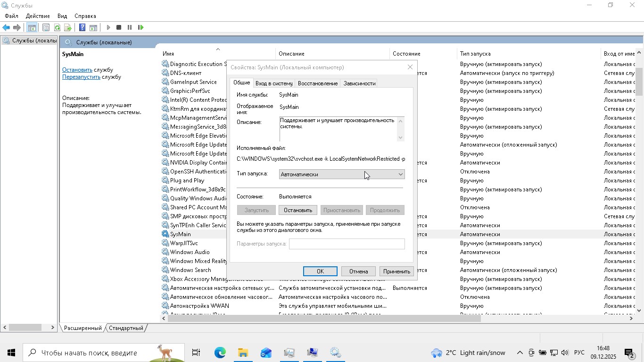The height and width of the screenshot is (362, 644).
Task: Click the network tray icon
Action: (554, 353)
